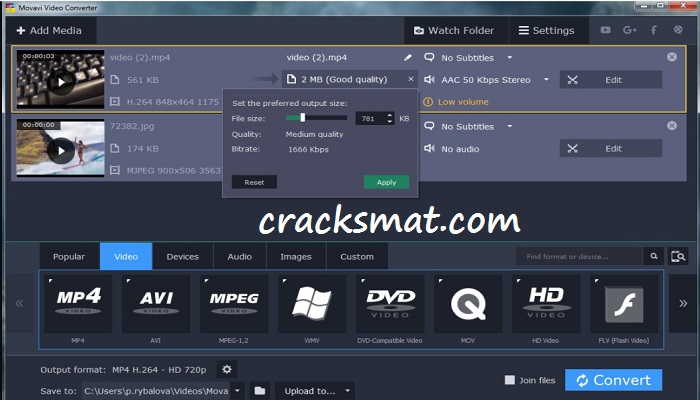The image size is (700, 400).
Task: Click the detect device icon
Action: tap(678, 256)
